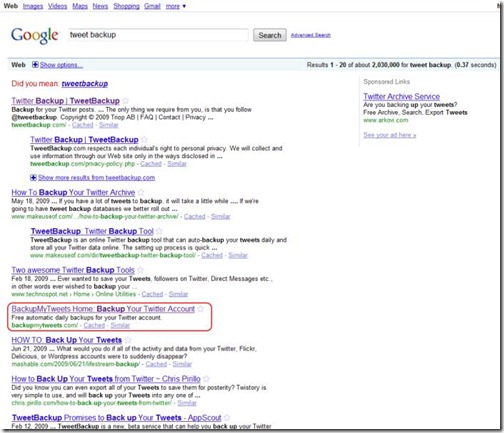Open first Twitter Backup | TweetBackup result title

tap(65, 101)
